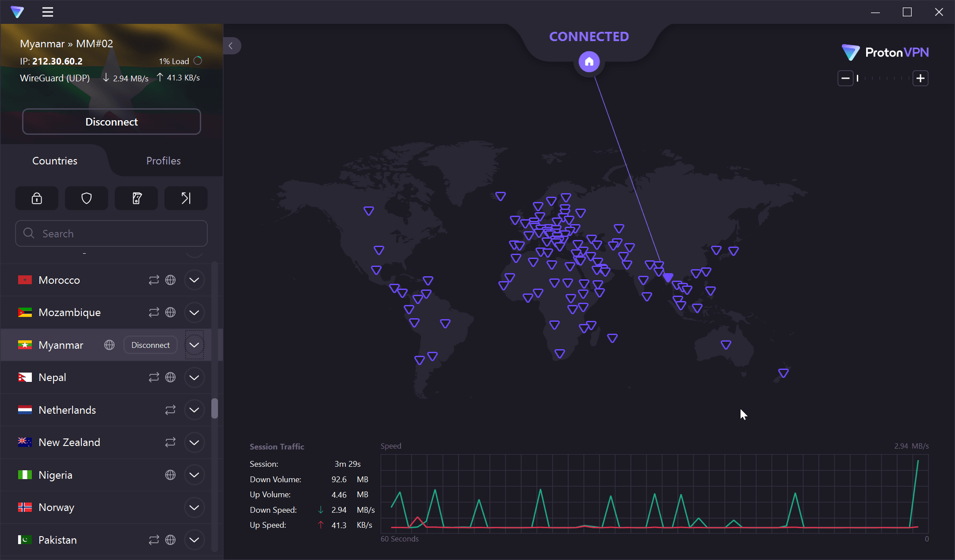This screenshot has height=560, width=955.
Task: Click the connected Myanmar map marker
Action: (x=668, y=278)
